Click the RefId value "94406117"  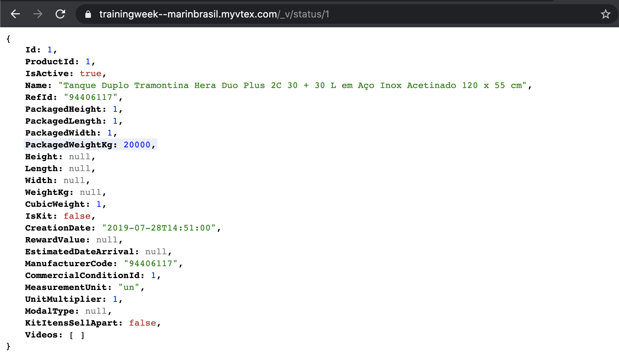(x=91, y=97)
